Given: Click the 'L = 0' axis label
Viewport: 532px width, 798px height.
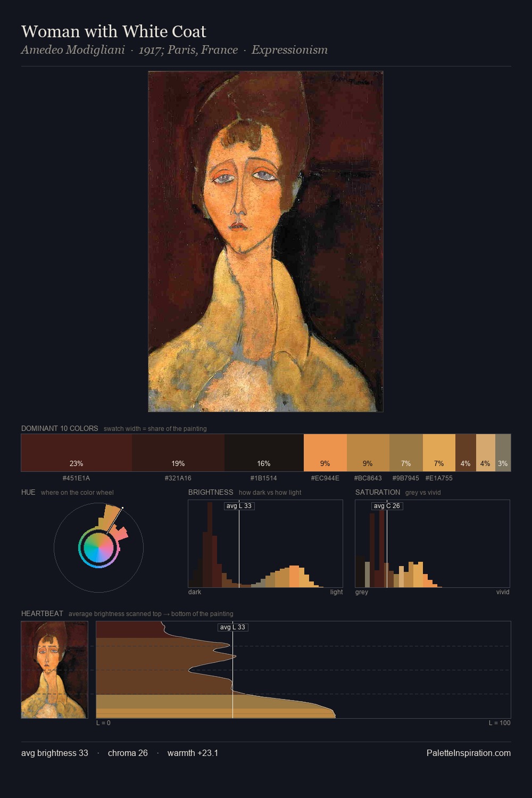Looking at the screenshot, I should 103,723.
